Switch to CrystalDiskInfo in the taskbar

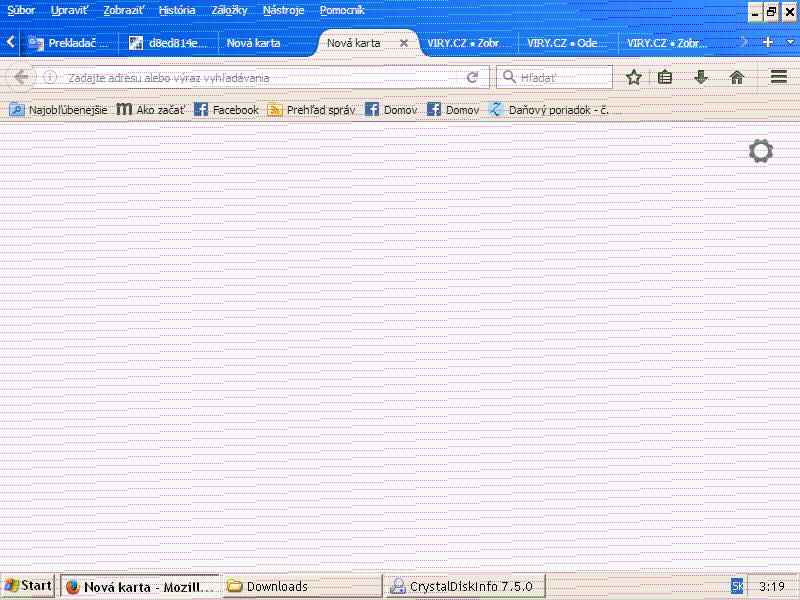point(464,586)
